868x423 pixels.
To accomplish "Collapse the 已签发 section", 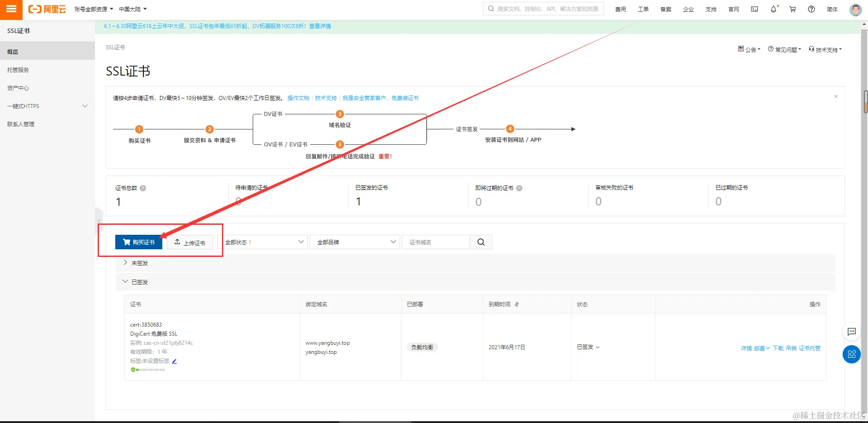I will pyautogui.click(x=125, y=281).
